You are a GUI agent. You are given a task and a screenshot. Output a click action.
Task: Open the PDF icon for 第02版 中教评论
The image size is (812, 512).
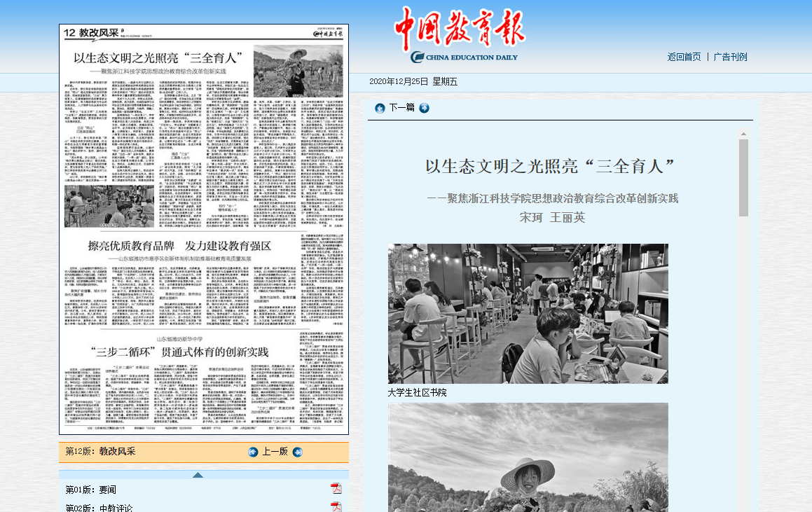click(336, 507)
